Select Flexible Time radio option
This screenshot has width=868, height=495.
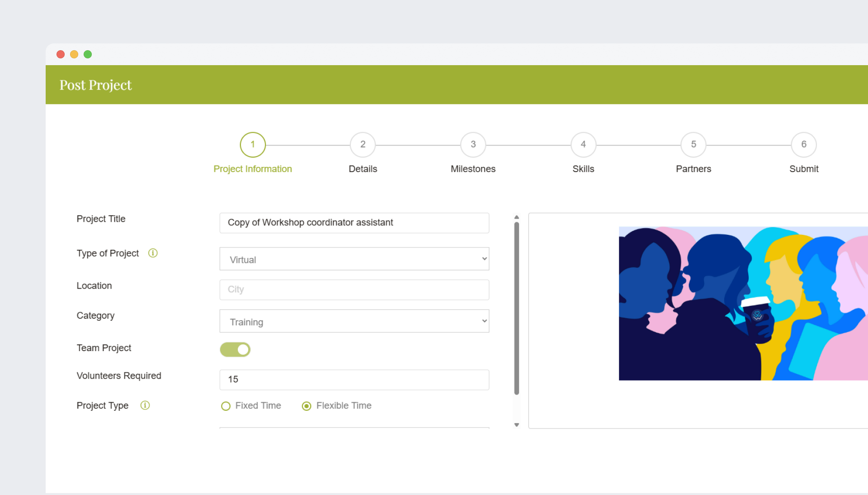[x=307, y=406]
